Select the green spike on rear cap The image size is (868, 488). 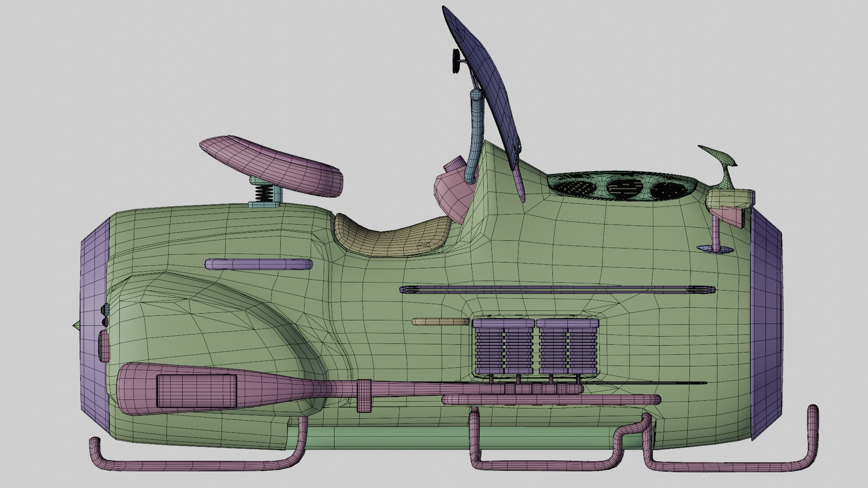[x=76, y=326]
